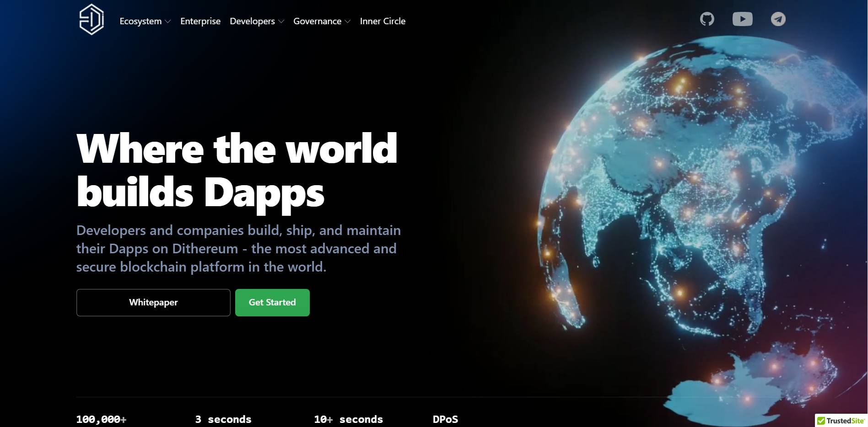Viewport: 868px width, 427px height.
Task: Open the YouTube icon link
Action: tap(742, 19)
